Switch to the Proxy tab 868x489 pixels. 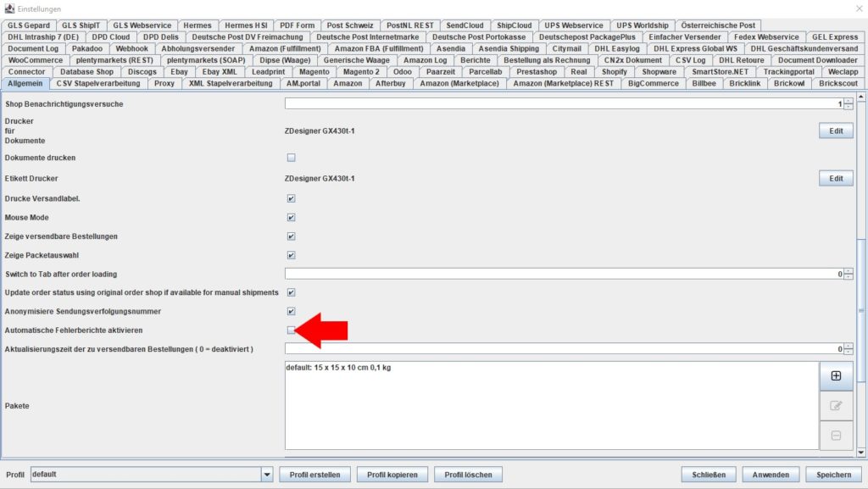(x=164, y=84)
